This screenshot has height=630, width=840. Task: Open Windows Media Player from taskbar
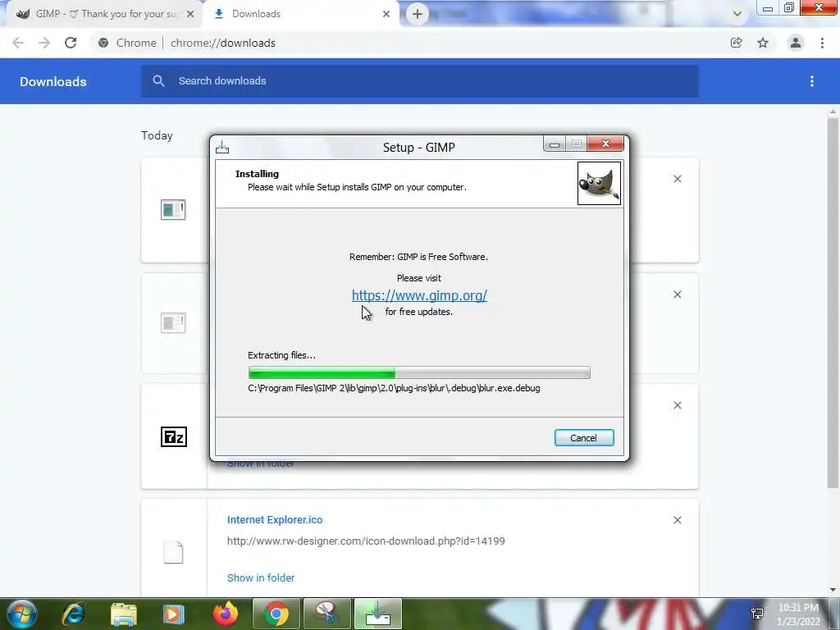174,614
